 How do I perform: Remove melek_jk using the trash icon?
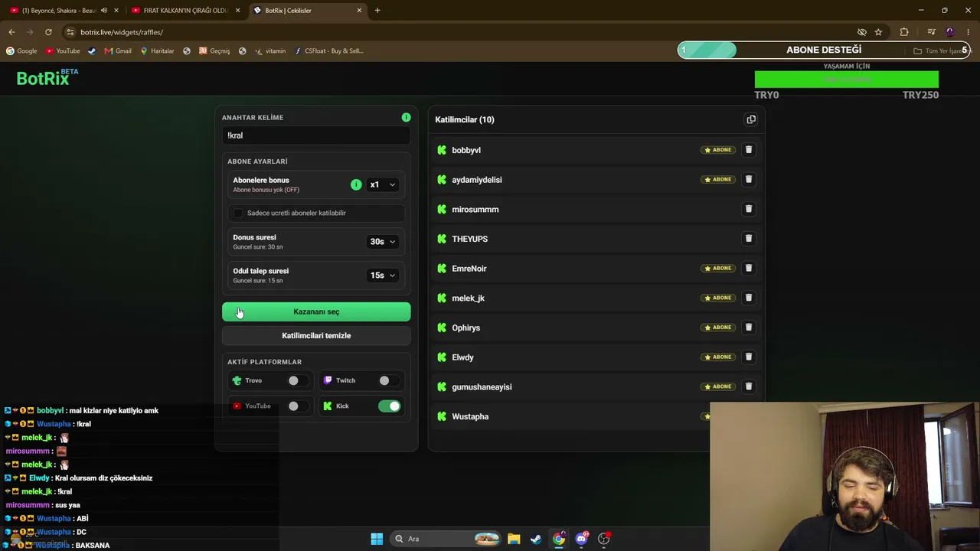pyautogui.click(x=749, y=298)
